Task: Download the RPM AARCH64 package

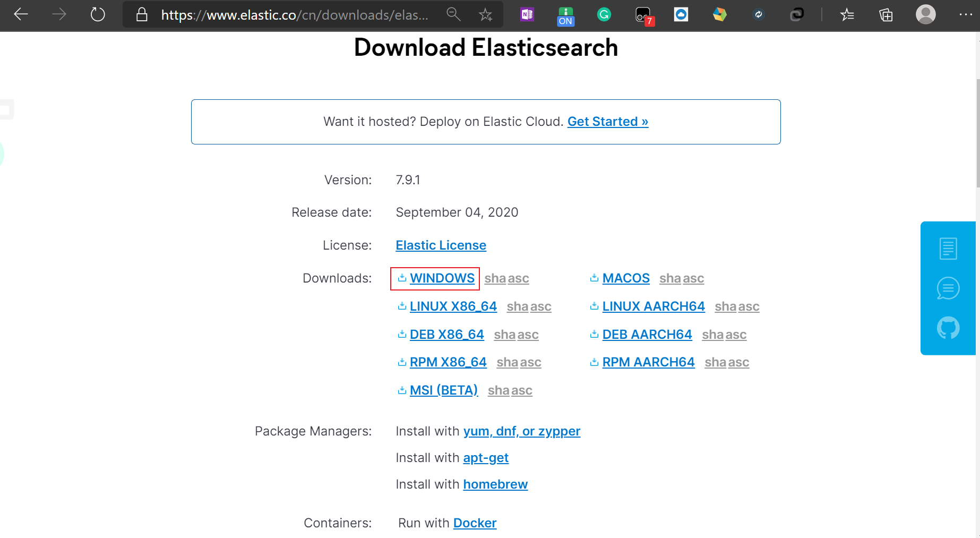Action: (648, 362)
